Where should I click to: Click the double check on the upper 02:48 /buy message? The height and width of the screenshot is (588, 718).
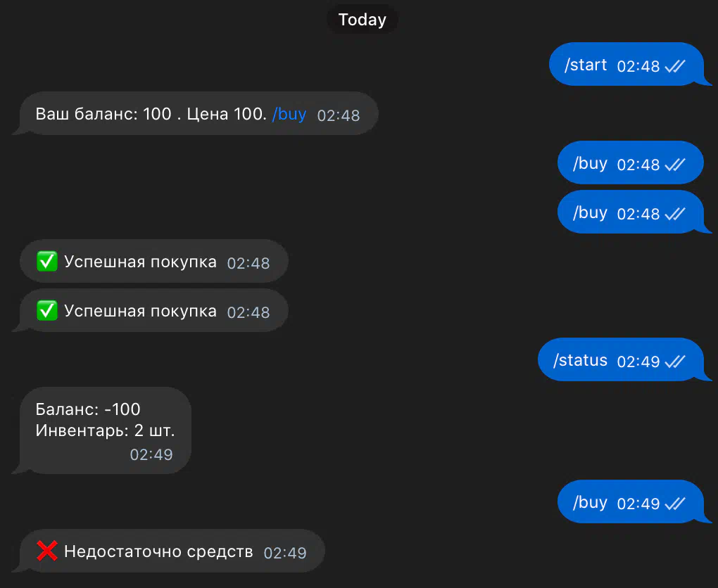pyautogui.click(x=675, y=165)
